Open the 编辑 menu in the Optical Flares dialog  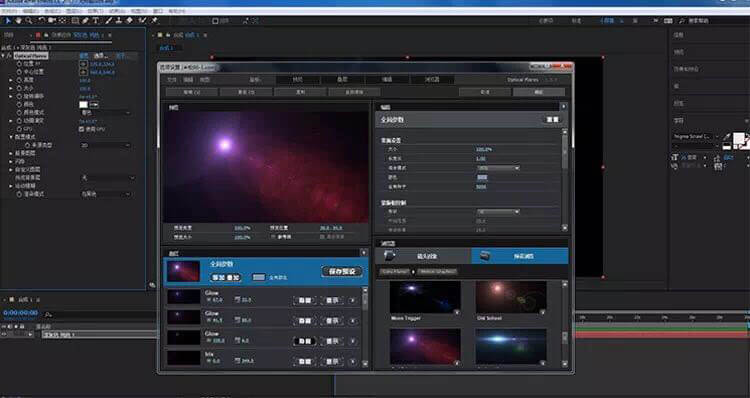(188, 80)
